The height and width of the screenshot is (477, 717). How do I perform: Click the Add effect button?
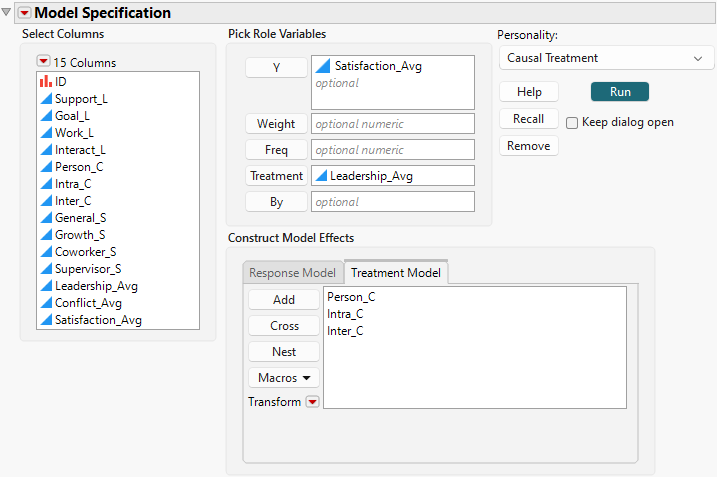tap(284, 300)
